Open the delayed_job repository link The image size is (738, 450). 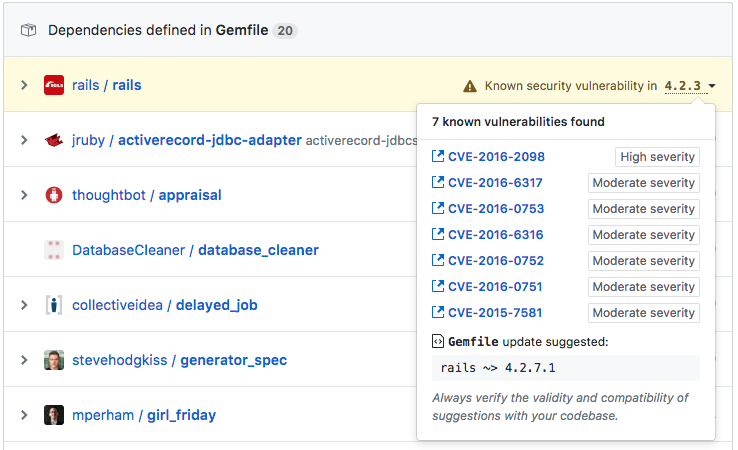tap(217, 305)
